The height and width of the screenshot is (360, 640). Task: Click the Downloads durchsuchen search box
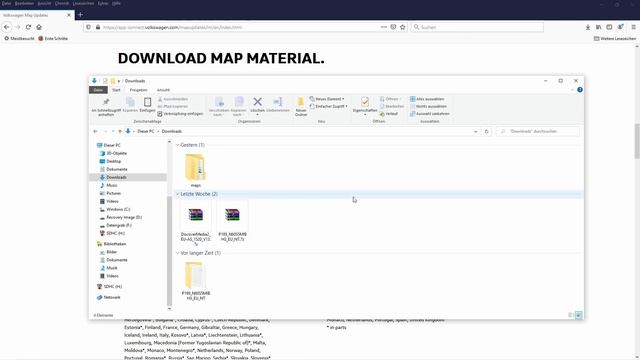538,131
